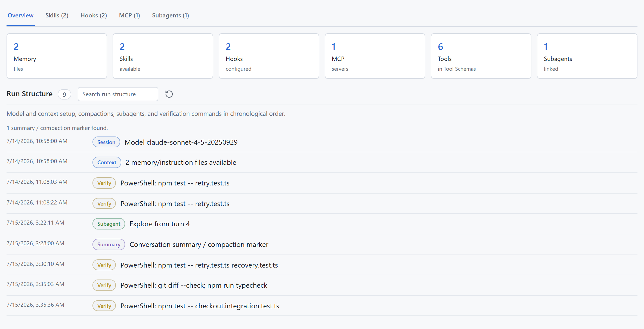Image resolution: width=644 pixels, height=329 pixels.
Task: Click the Verify badge for checkout.integration.test.ts row
Action: click(104, 306)
